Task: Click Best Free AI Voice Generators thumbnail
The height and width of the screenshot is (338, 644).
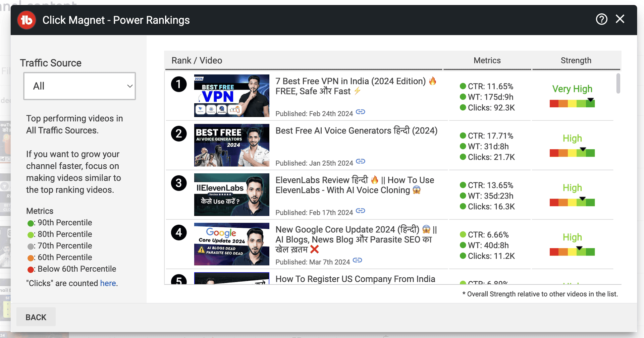Action: click(x=231, y=145)
